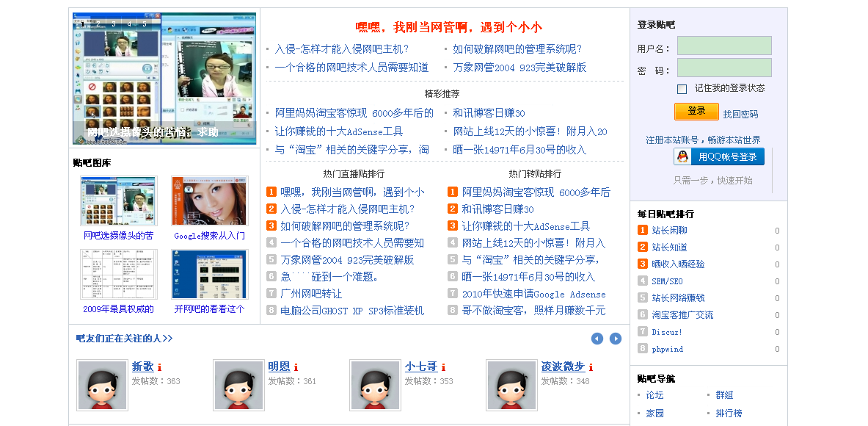The height and width of the screenshot is (426, 868).
Task: Go to 排行榜 in 贴吧导航
Action: 729,414
